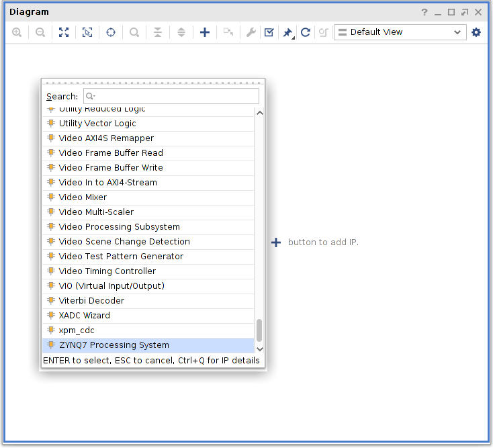Click the wrench customize icon
This screenshot has height=448, width=493.
pos(251,32)
